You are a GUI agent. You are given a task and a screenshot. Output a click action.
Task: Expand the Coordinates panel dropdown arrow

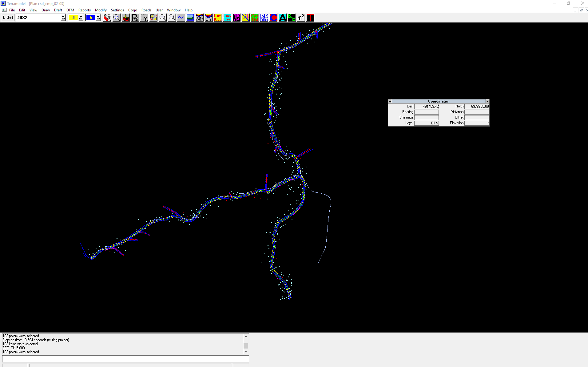coord(487,101)
